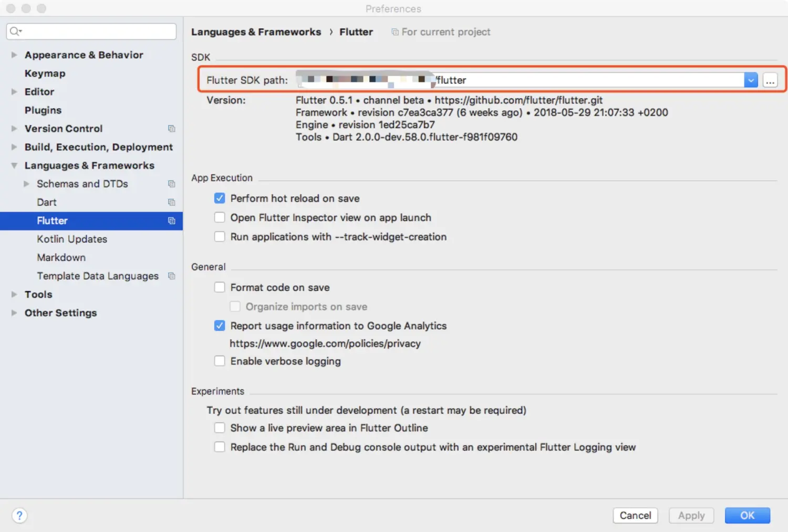Click the For current project icon

395,32
